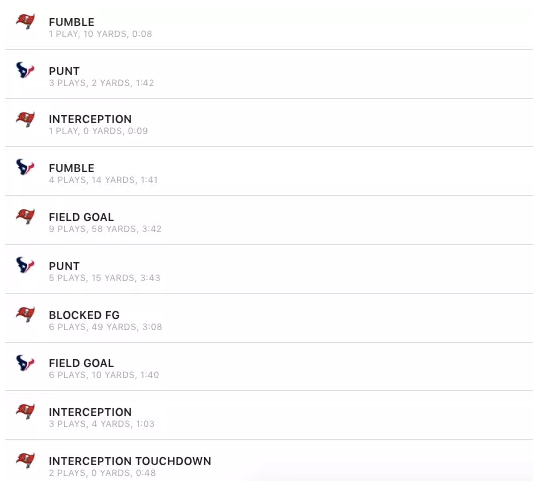Viewport: 548px width, 481px height.
Task: Click Texans logo next to 2-yard PUNT
Action: [x=26, y=70]
